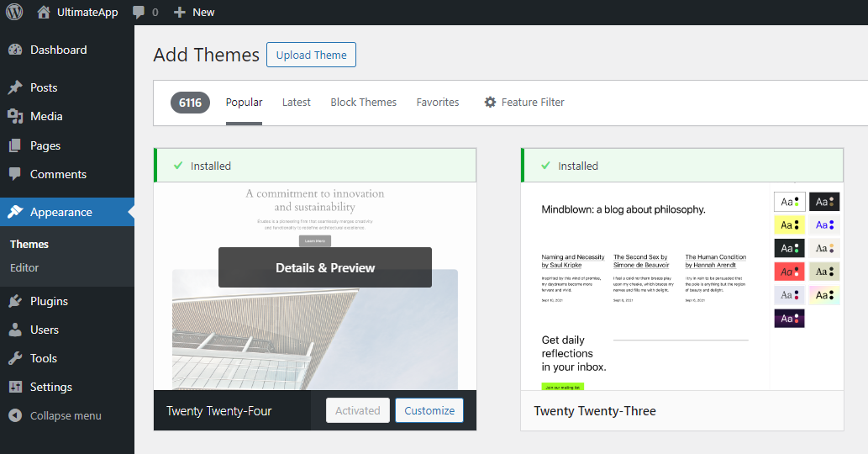Open the Tools menu item
This screenshot has height=454, width=868.
tap(67, 358)
